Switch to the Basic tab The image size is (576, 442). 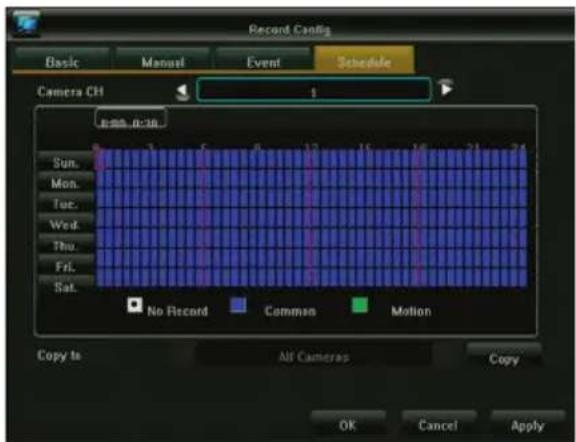pyautogui.click(x=62, y=60)
